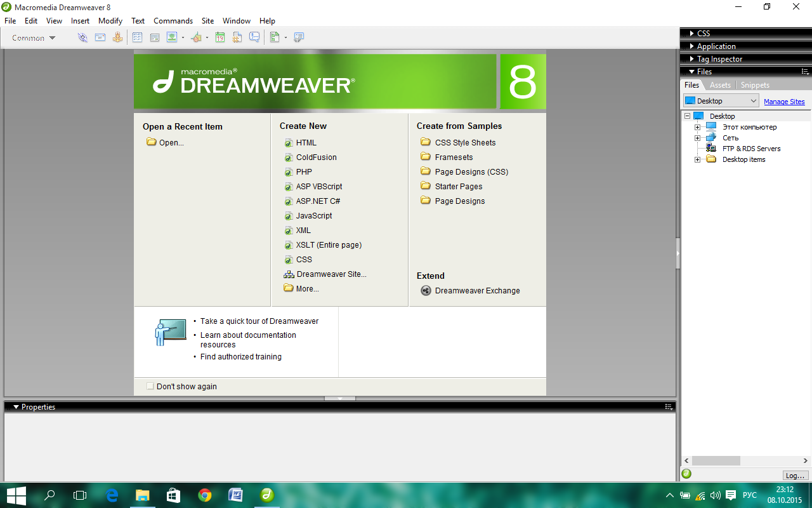
Task: Click the Server-Side Include icon
Action: coord(237,37)
